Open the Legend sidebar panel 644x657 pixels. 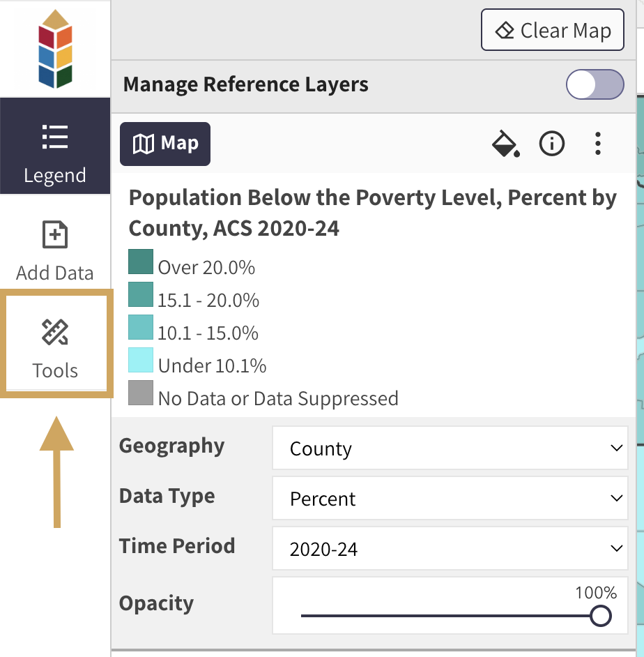(55, 146)
